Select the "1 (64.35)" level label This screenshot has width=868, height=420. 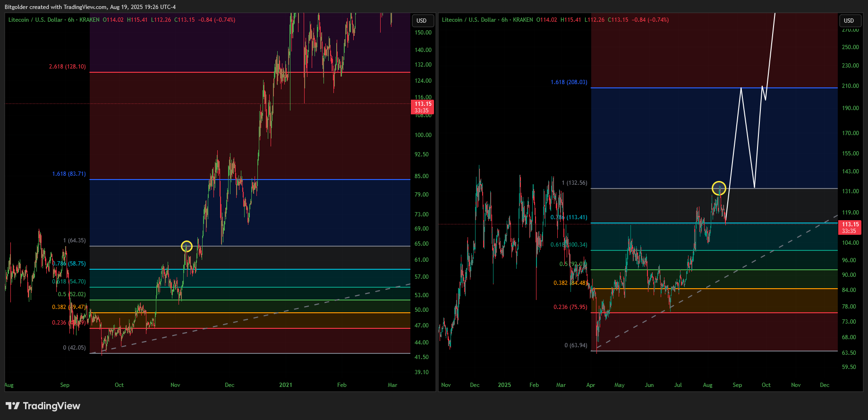tap(75, 240)
